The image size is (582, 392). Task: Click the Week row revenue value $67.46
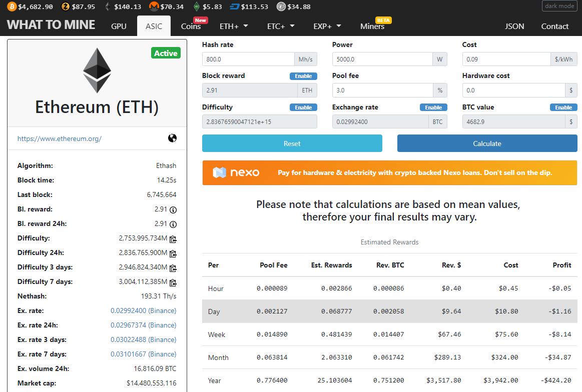tap(449, 334)
